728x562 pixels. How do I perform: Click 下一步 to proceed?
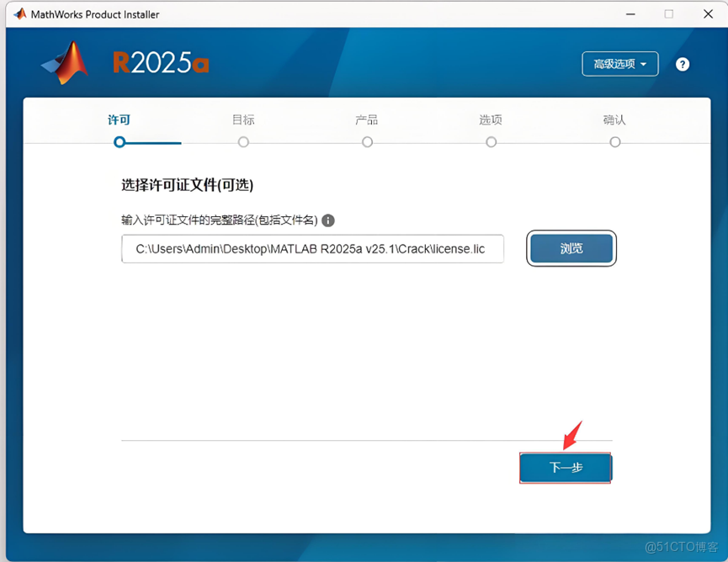[x=566, y=468]
